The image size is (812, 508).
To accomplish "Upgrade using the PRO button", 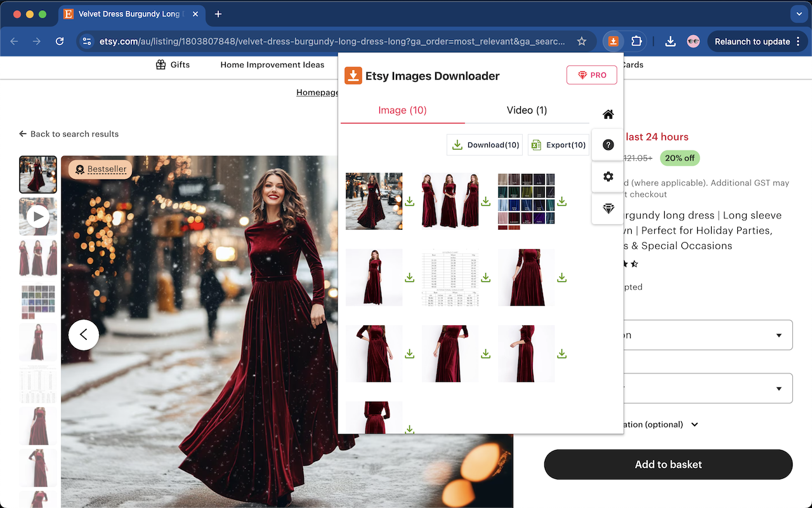I will 591,75.
